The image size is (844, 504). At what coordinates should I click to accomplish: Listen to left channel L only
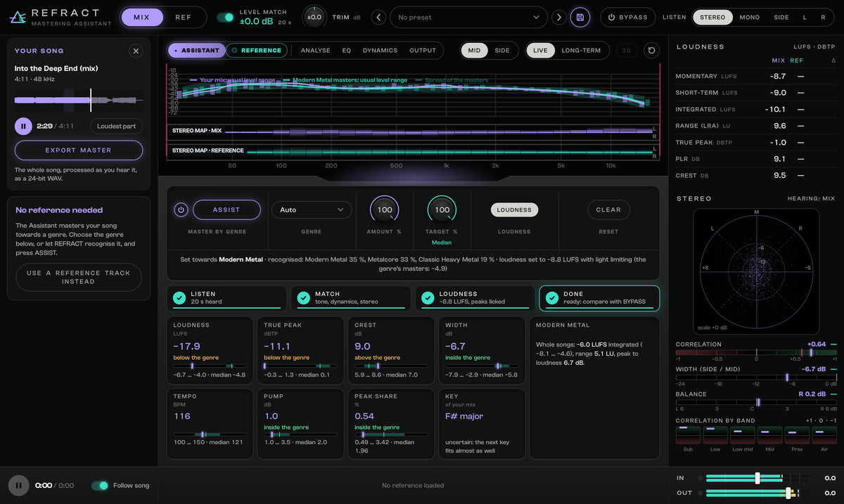click(805, 17)
